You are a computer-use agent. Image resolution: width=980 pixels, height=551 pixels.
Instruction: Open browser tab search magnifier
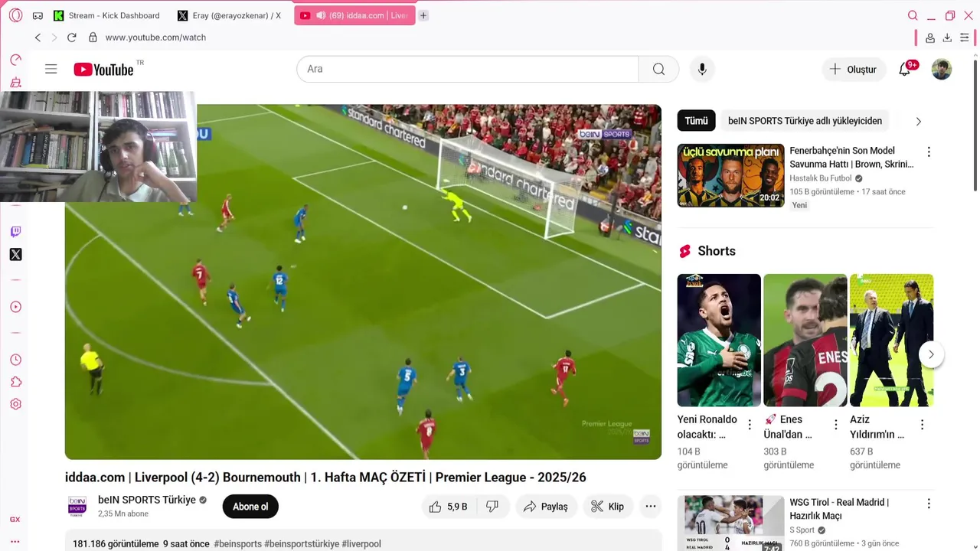tap(913, 15)
